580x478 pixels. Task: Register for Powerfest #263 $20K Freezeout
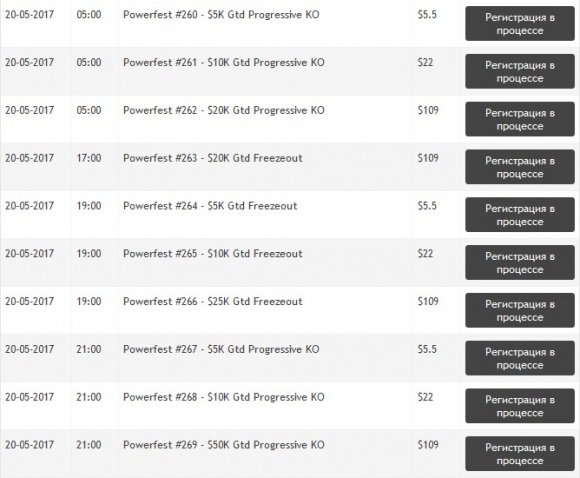click(x=520, y=167)
